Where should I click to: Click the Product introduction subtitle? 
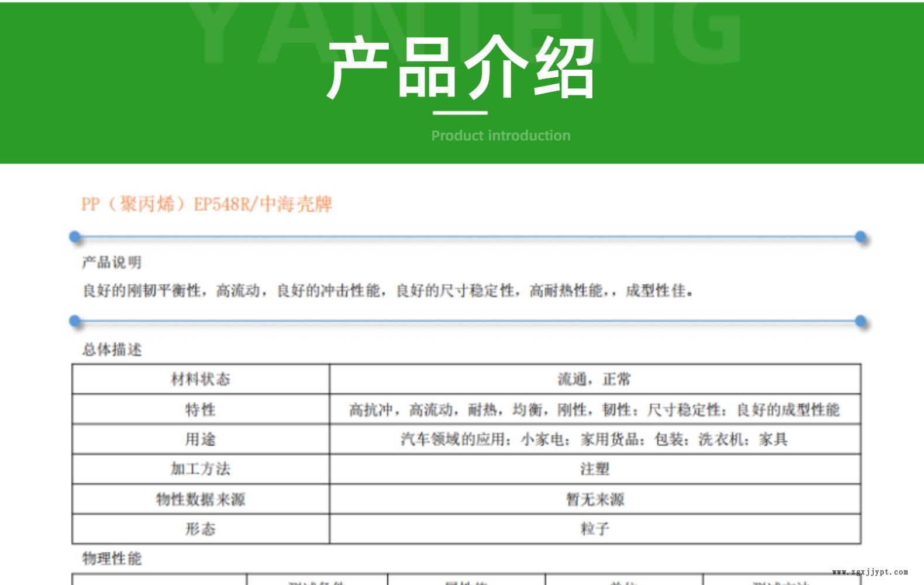501,136
